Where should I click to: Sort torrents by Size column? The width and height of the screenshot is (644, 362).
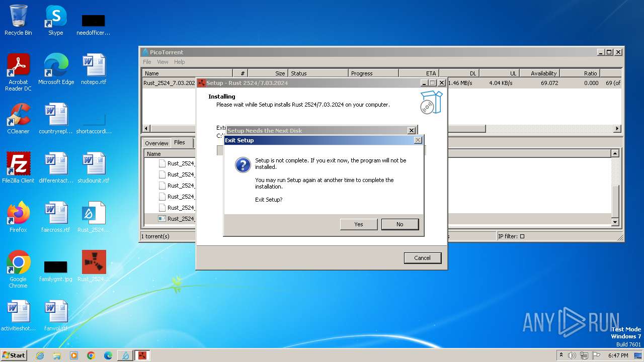[x=268, y=73]
